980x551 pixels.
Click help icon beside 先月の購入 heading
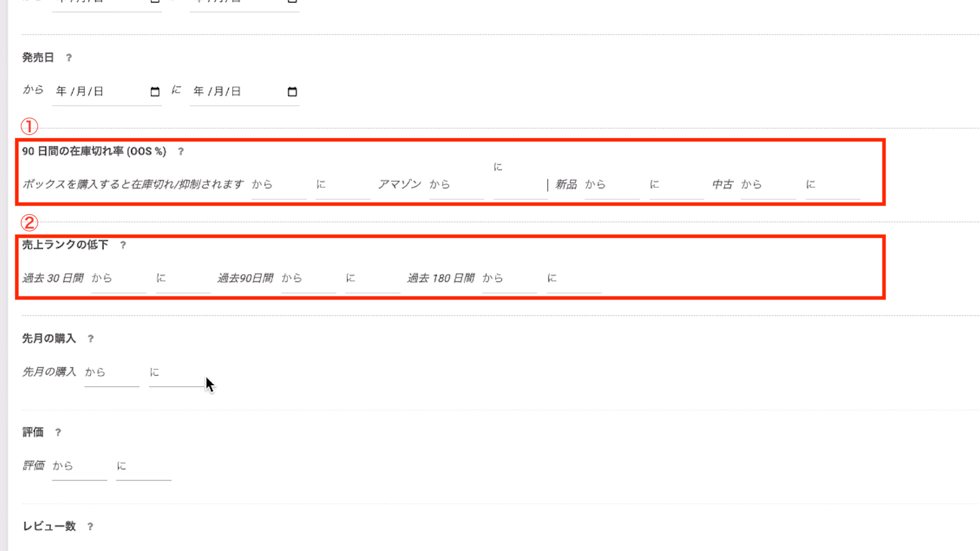click(90, 339)
